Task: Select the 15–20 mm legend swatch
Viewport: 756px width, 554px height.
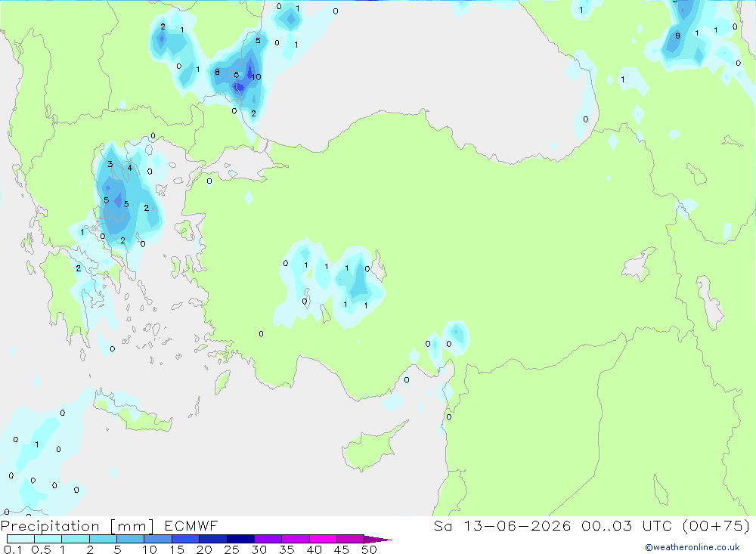Action: point(185,539)
